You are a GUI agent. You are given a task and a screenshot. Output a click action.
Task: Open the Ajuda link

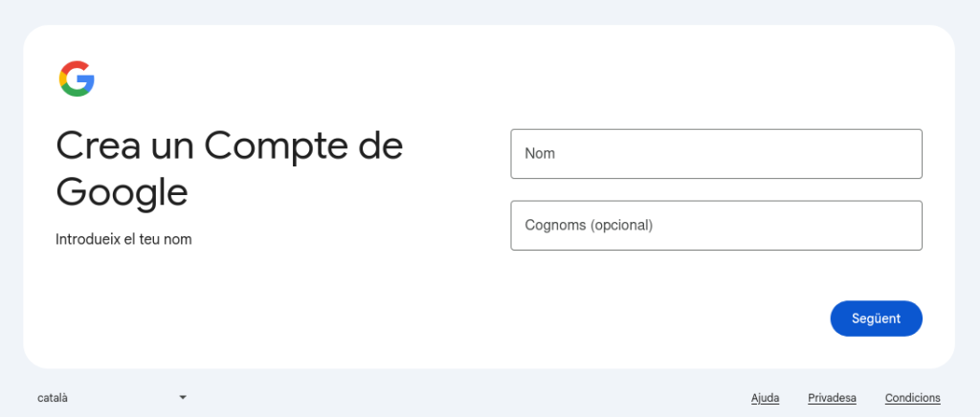click(765, 398)
